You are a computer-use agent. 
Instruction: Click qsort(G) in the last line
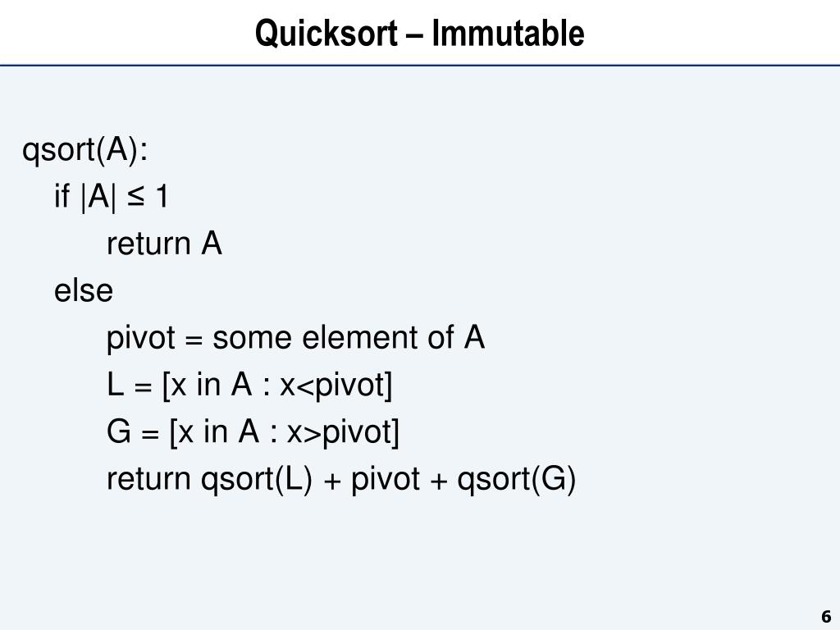coord(517,479)
